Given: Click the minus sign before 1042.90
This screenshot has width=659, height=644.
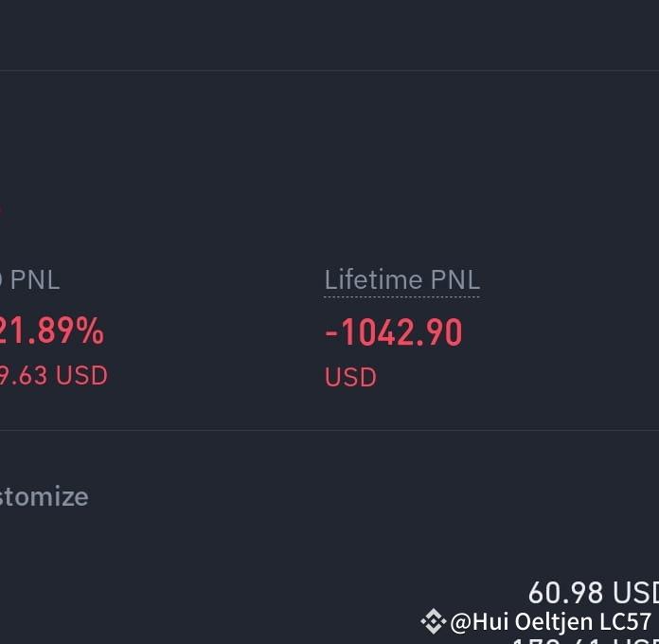Looking at the screenshot, I should (x=331, y=333).
